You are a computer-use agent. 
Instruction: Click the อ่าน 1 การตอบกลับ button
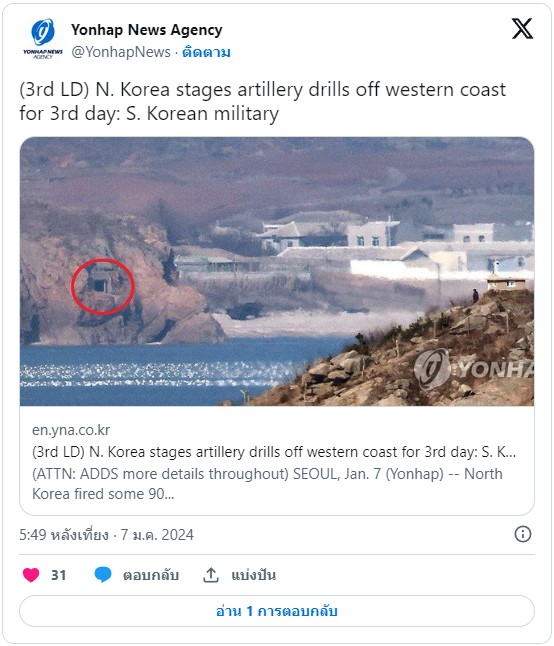[x=277, y=611]
